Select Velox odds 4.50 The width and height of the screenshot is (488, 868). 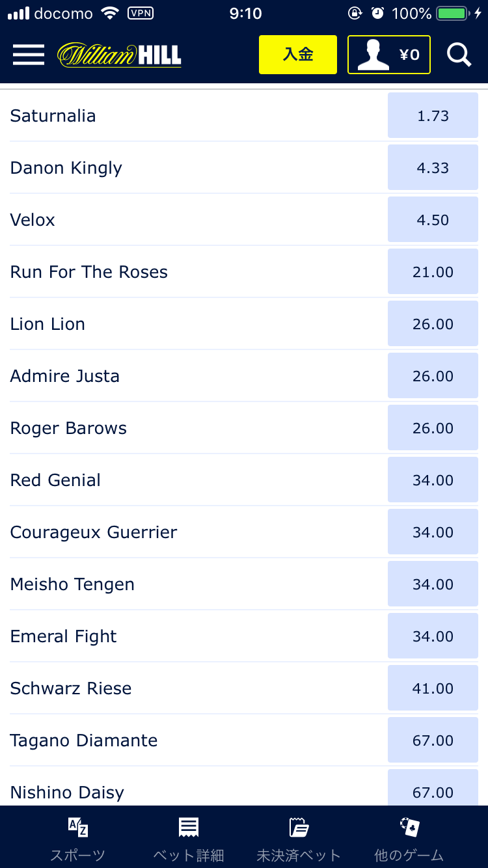coord(433,219)
